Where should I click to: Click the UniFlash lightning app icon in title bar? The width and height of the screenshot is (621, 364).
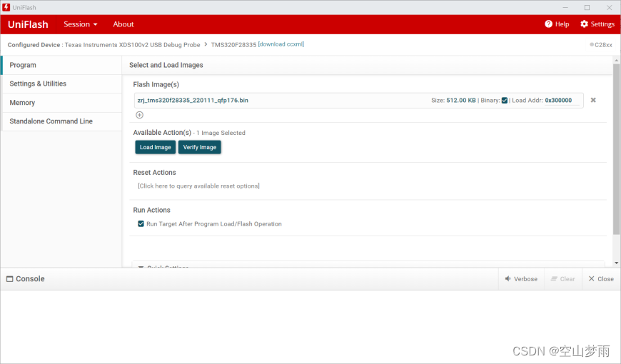click(x=6, y=7)
